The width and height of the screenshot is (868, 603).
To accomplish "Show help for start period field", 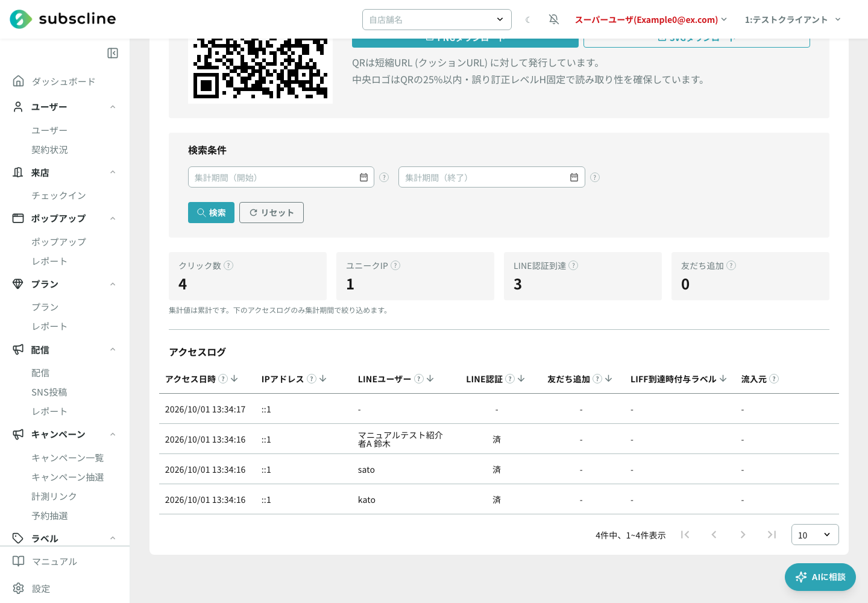I will [x=384, y=177].
